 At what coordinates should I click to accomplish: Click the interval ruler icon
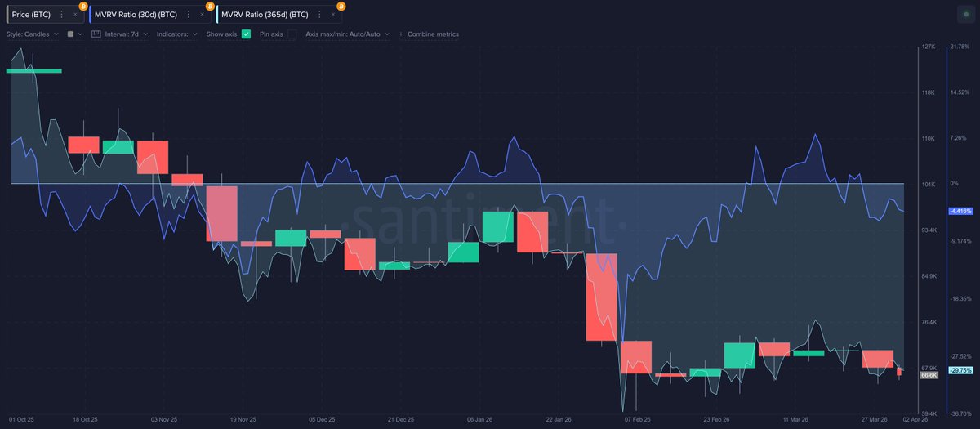[x=96, y=34]
